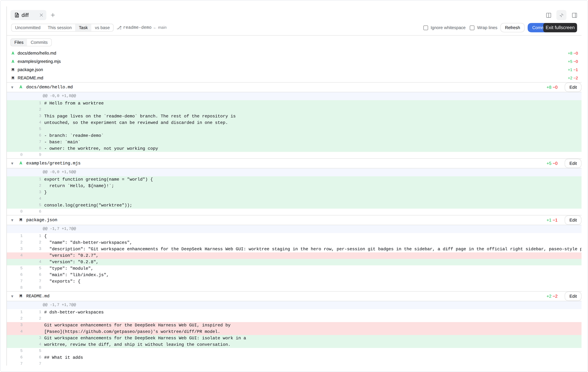The height and width of the screenshot is (372, 588).
Task: Click the README.md diff header title
Action: tap(38, 296)
